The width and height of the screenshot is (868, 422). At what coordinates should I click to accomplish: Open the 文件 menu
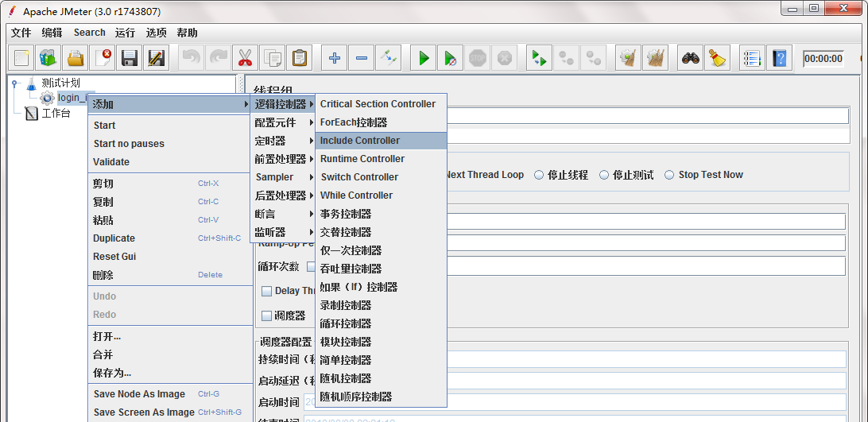coord(21,33)
